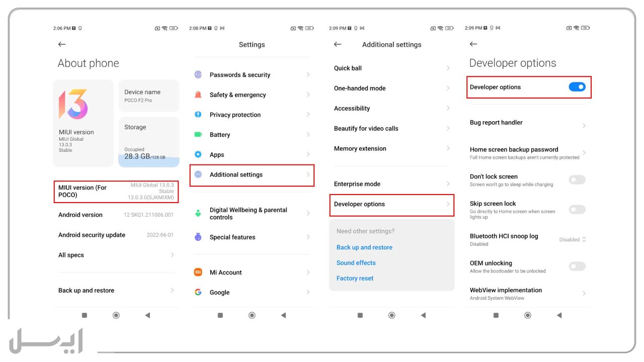Expand the All specs chevron
The image size is (644, 362).
click(x=172, y=255)
